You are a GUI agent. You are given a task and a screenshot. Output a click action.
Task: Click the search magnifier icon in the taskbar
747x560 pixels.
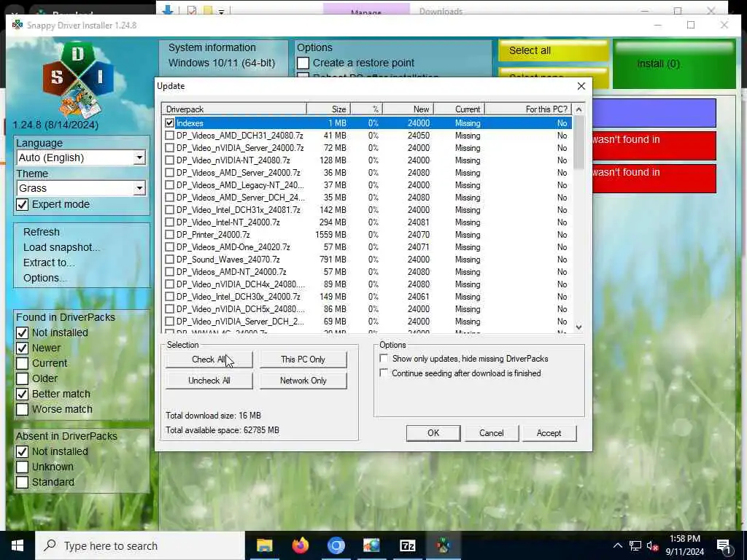point(50,545)
